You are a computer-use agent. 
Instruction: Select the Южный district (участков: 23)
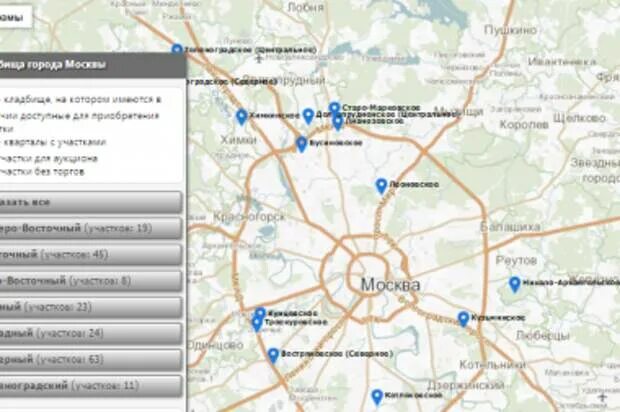click(x=91, y=307)
